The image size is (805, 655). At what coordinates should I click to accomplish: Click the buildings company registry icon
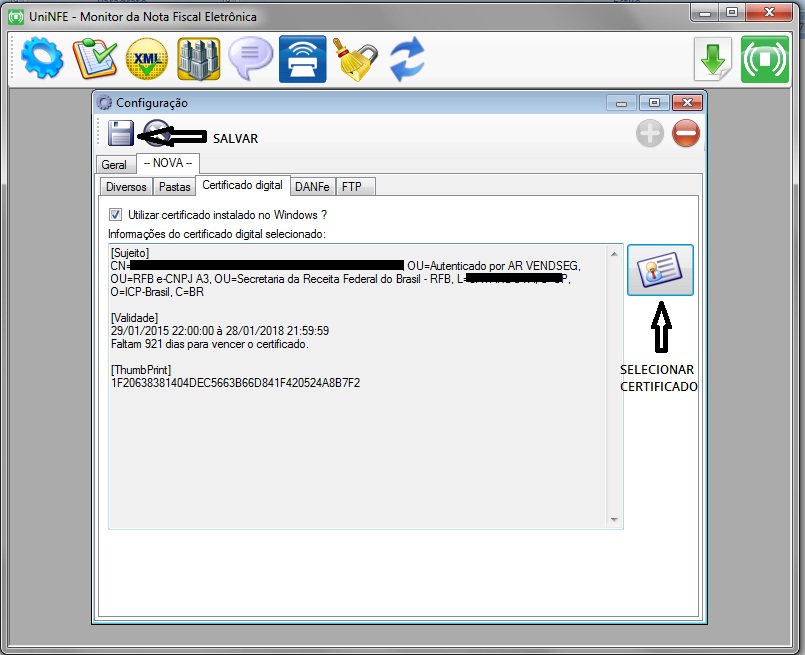coord(199,59)
